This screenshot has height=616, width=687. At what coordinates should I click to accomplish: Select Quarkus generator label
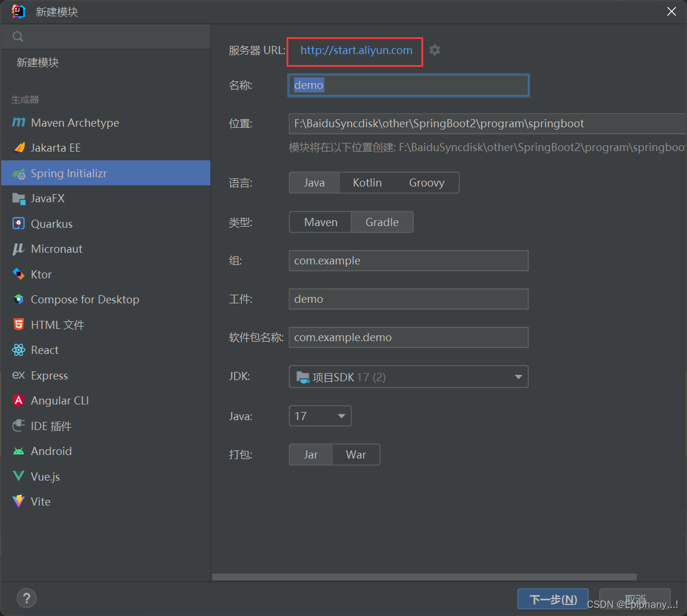[x=52, y=224]
